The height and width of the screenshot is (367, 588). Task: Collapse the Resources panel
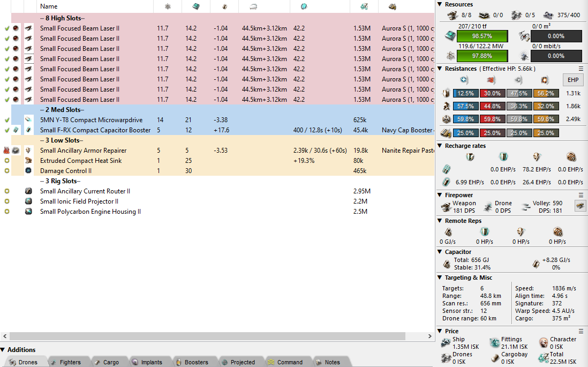pyautogui.click(x=440, y=4)
